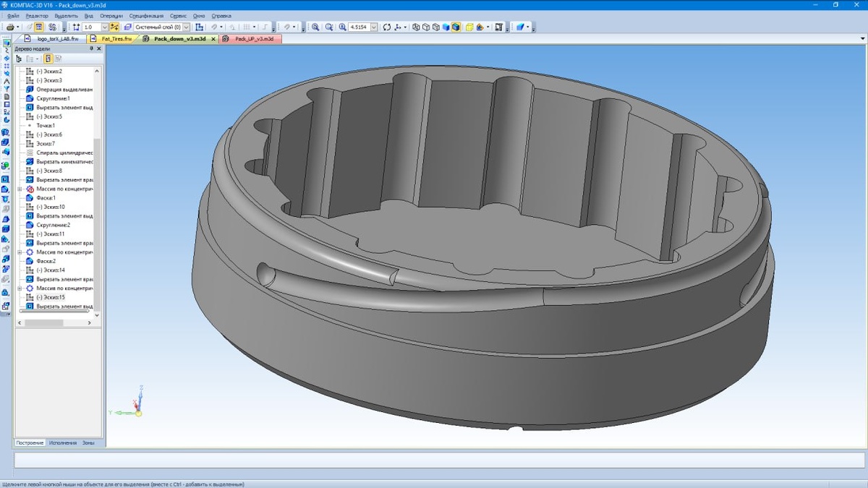Click the spiral icon of Спираль цилиндрическая
868x488 pixels.
point(30,153)
